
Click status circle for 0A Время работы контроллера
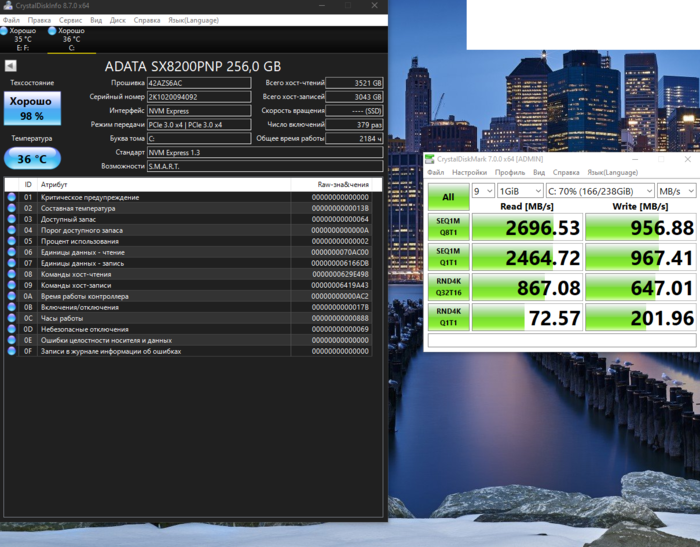tap(12, 296)
